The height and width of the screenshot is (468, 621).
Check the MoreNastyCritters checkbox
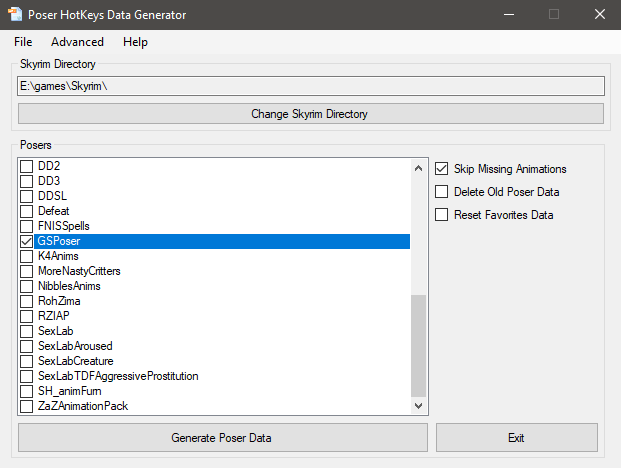(x=27, y=271)
